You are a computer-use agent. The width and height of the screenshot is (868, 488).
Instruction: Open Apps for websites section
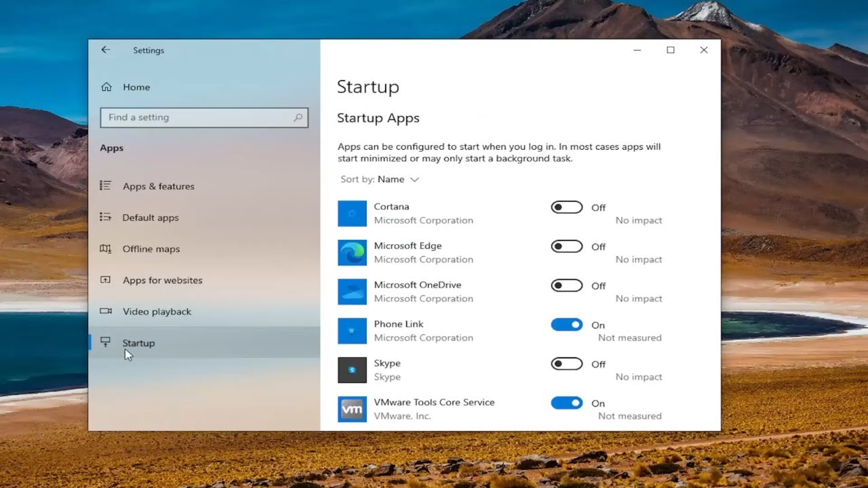tap(204, 280)
